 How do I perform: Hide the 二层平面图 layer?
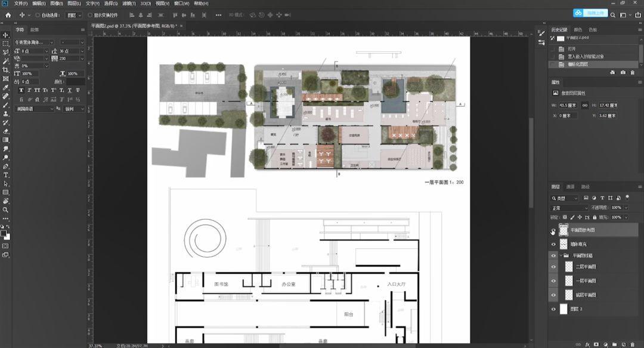(553, 267)
